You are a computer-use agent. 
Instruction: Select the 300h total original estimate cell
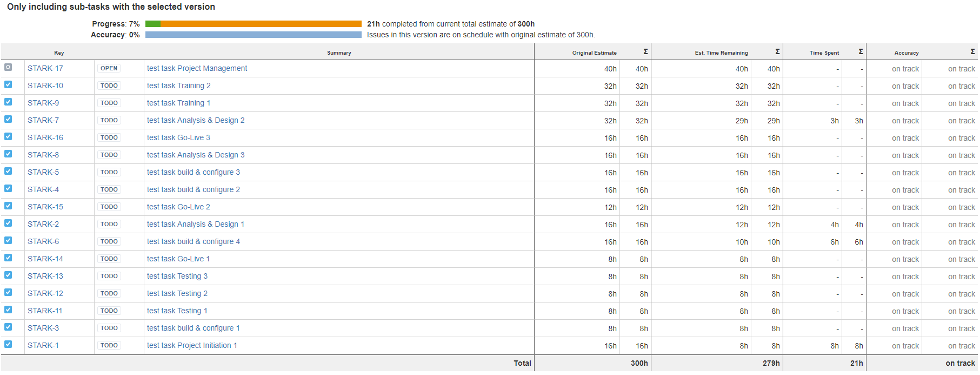pos(639,363)
